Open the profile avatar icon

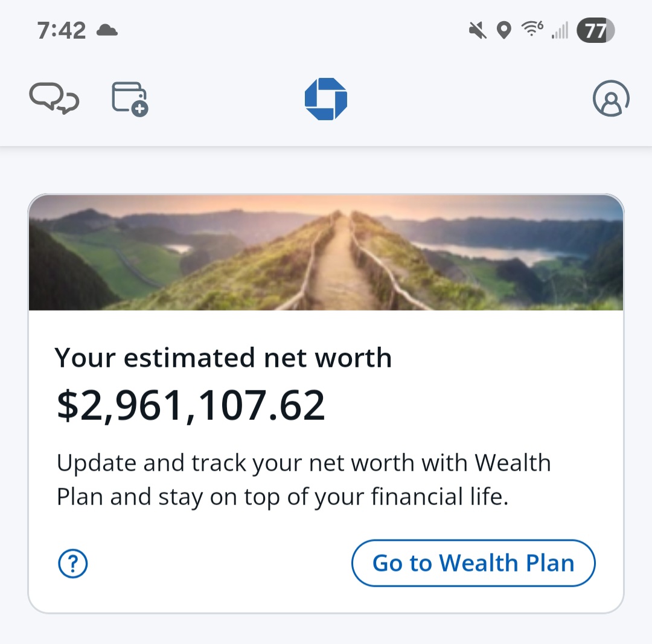(611, 98)
